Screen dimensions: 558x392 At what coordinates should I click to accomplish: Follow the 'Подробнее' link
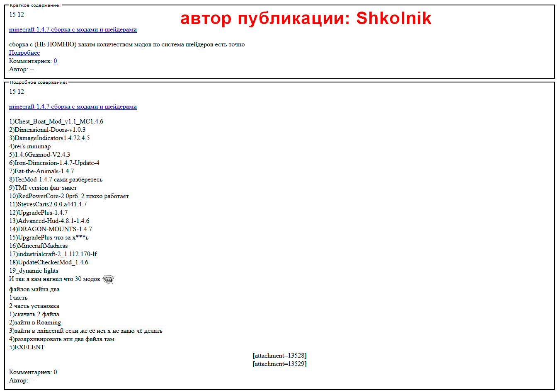(x=24, y=53)
